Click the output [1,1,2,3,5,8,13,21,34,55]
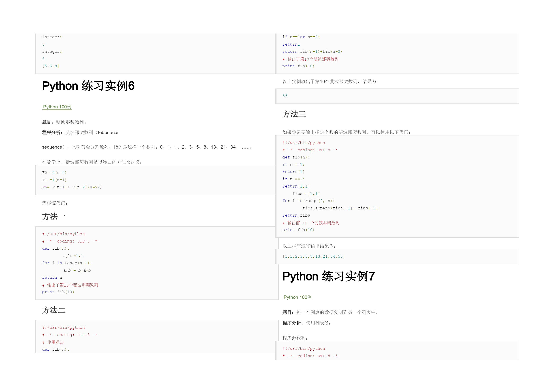 coord(314,257)
